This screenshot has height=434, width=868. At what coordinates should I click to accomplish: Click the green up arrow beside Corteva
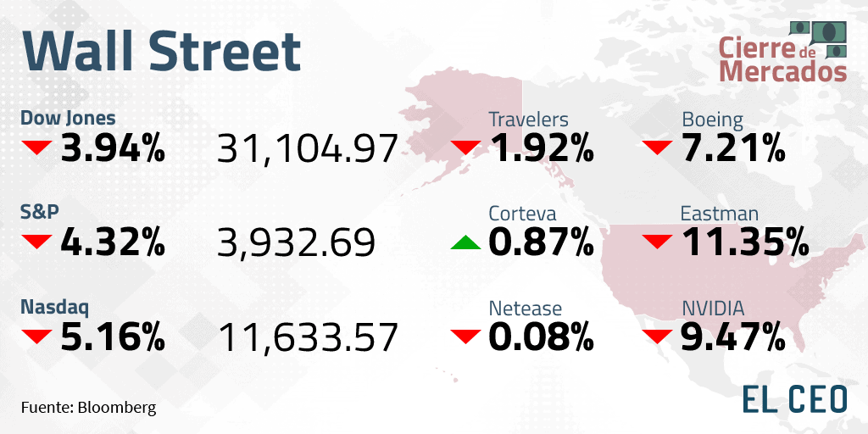pos(465,242)
